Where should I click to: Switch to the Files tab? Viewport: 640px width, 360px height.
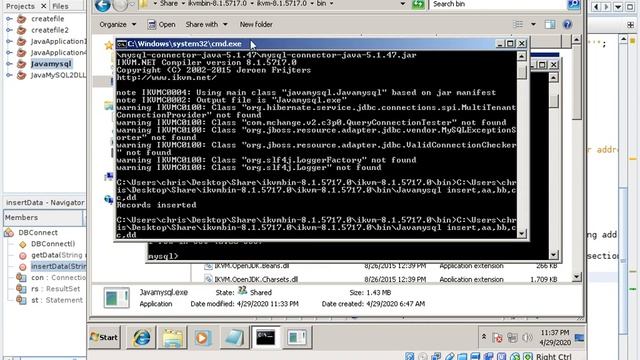tap(60, 6)
